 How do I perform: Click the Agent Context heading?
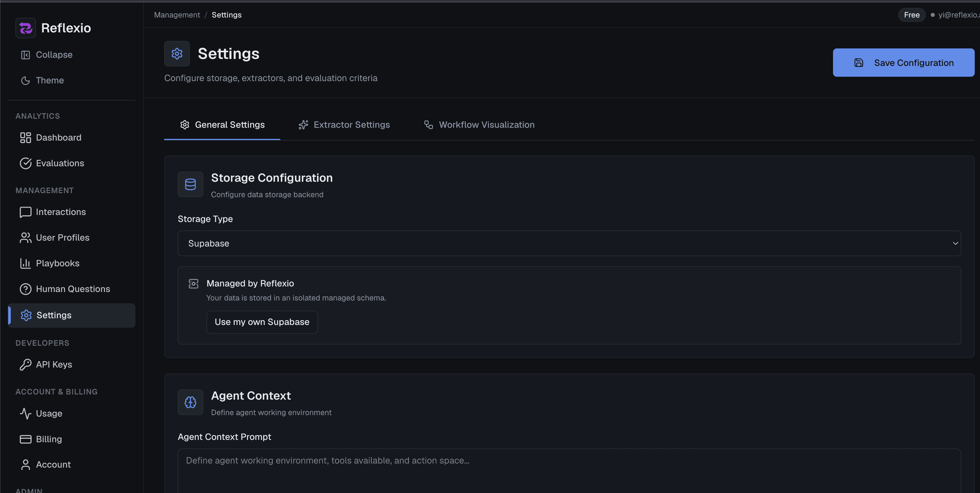point(251,396)
